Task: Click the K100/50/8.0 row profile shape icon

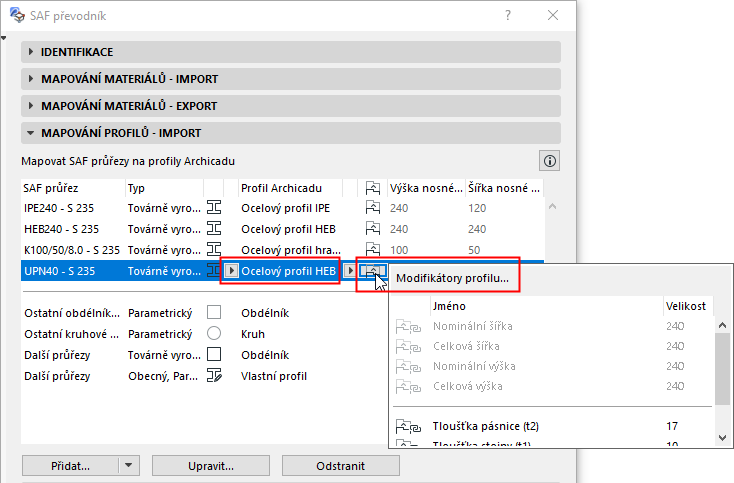Action: (214, 249)
